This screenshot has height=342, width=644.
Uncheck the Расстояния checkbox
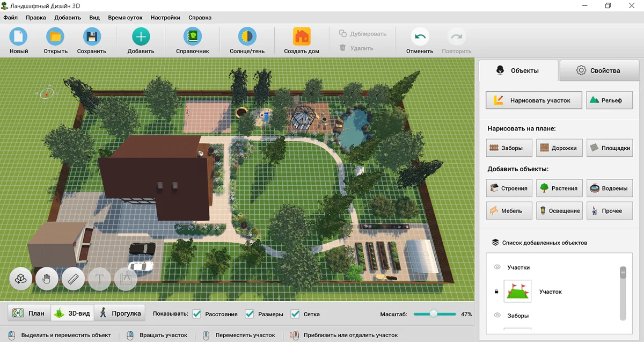tap(197, 314)
